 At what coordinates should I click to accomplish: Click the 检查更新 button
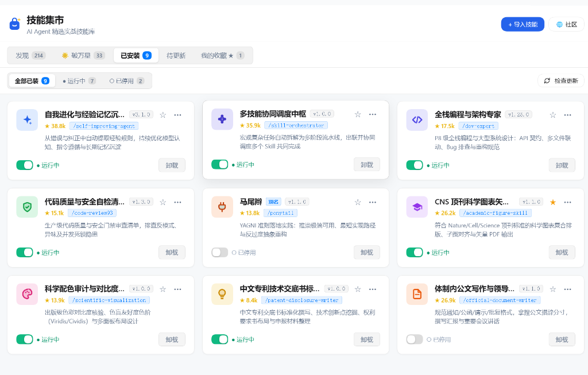(561, 80)
